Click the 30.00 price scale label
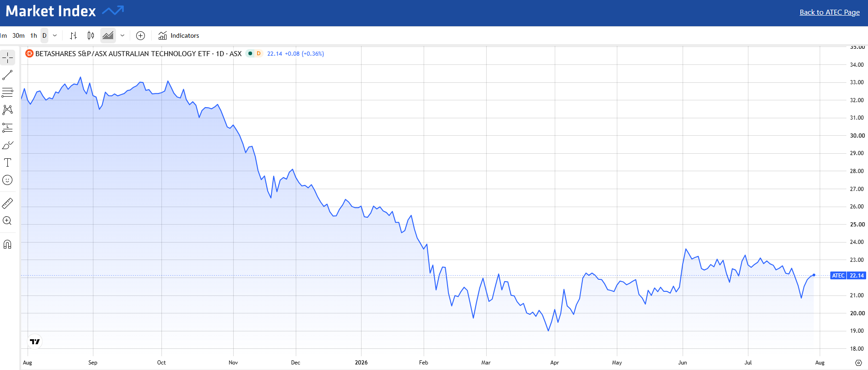The width and height of the screenshot is (868, 370). click(857, 136)
